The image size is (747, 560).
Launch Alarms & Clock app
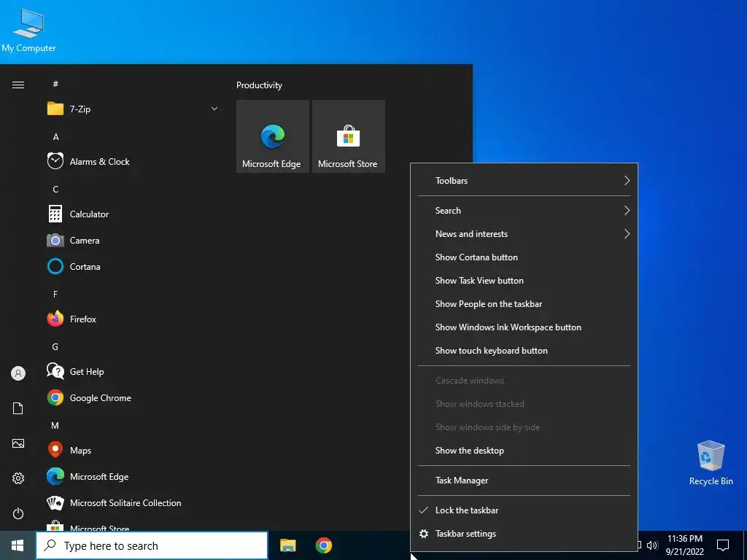click(133, 161)
